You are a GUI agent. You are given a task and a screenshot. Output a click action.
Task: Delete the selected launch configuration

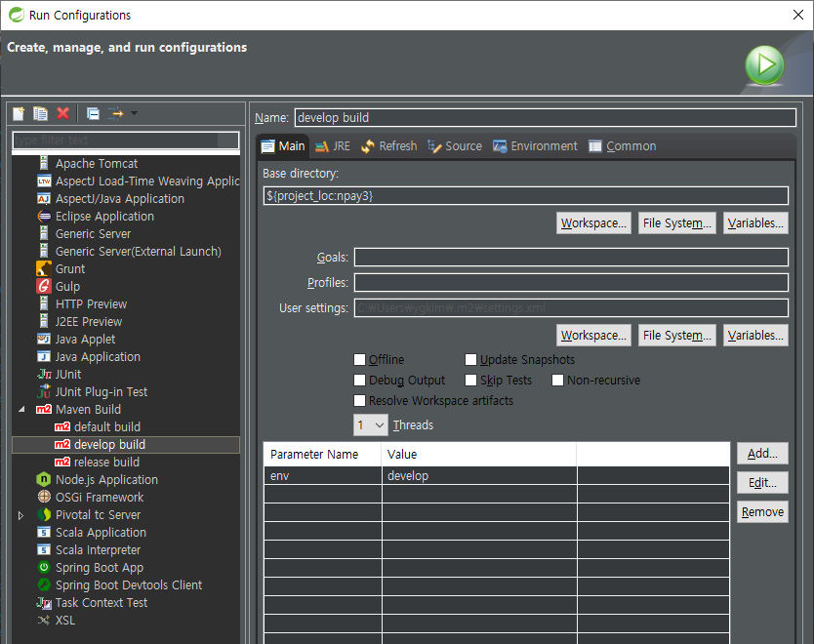[62, 113]
